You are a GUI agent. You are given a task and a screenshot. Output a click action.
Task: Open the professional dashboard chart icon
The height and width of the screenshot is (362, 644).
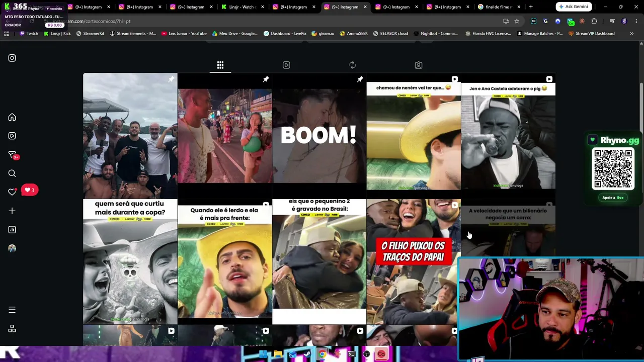point(12,230)
